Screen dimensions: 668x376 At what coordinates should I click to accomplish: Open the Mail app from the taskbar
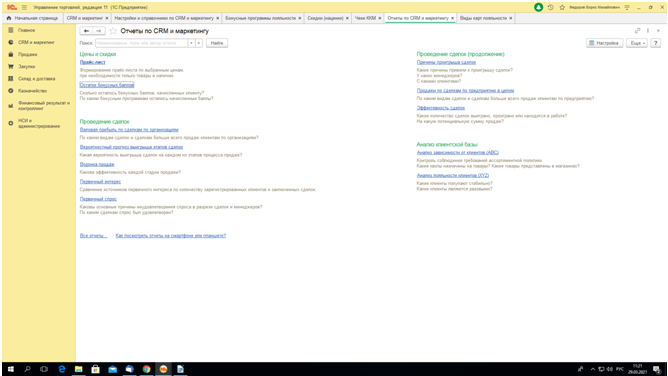tap(112, 369)
